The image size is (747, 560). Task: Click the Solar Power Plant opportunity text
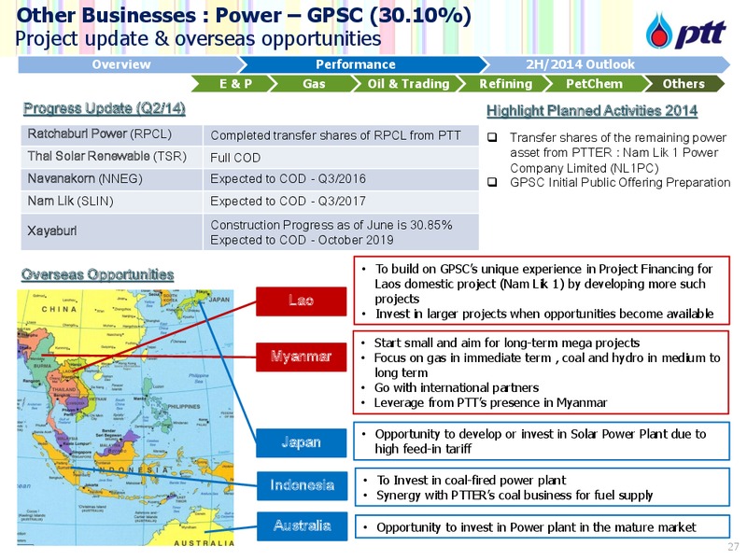pos(540,441)
